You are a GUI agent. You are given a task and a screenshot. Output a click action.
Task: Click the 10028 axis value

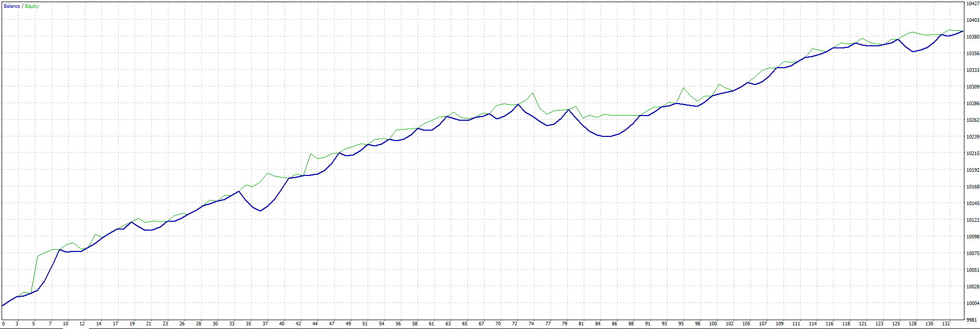tap(972, 286)
